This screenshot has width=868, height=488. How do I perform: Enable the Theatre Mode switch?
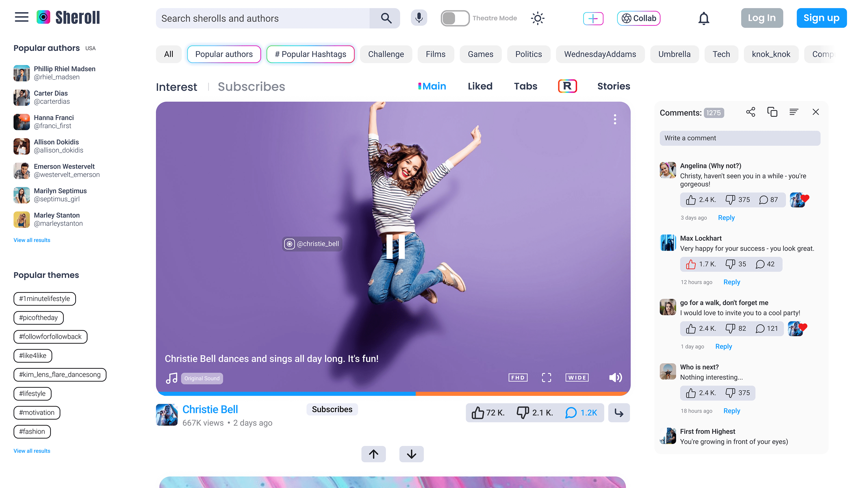[x=455, y=18]
